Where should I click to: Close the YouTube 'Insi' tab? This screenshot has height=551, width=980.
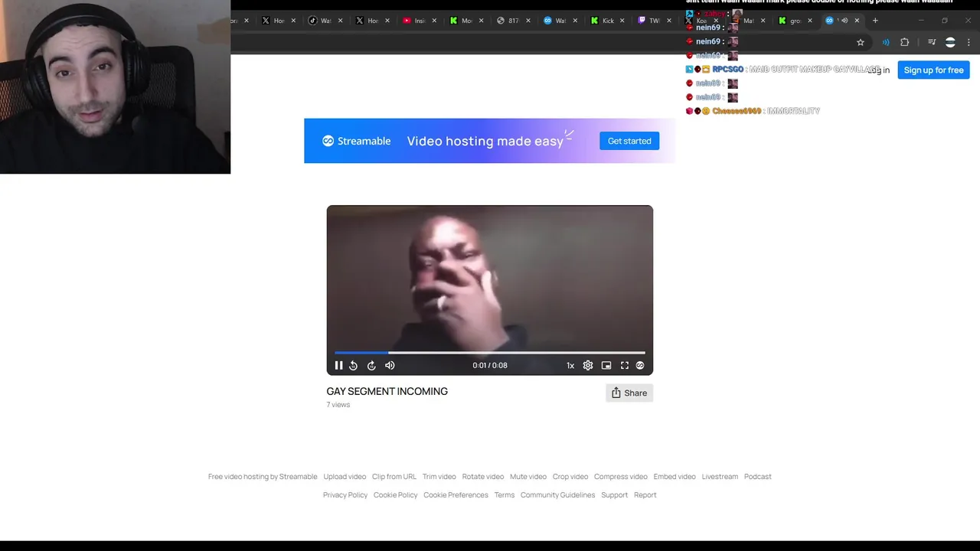(x=434, y=21)
